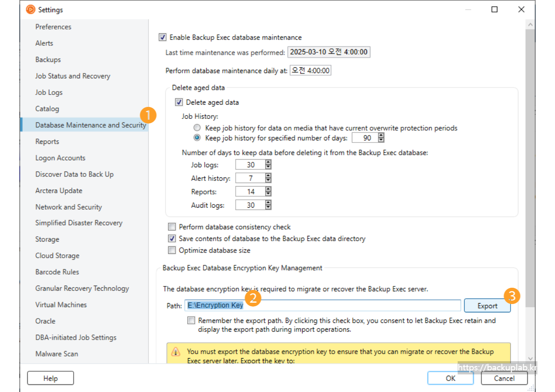Toggle Enable Backup Exec database maintenance checkbox
Image resolution: width=555 pixels, height=392 pixels.
163,37
